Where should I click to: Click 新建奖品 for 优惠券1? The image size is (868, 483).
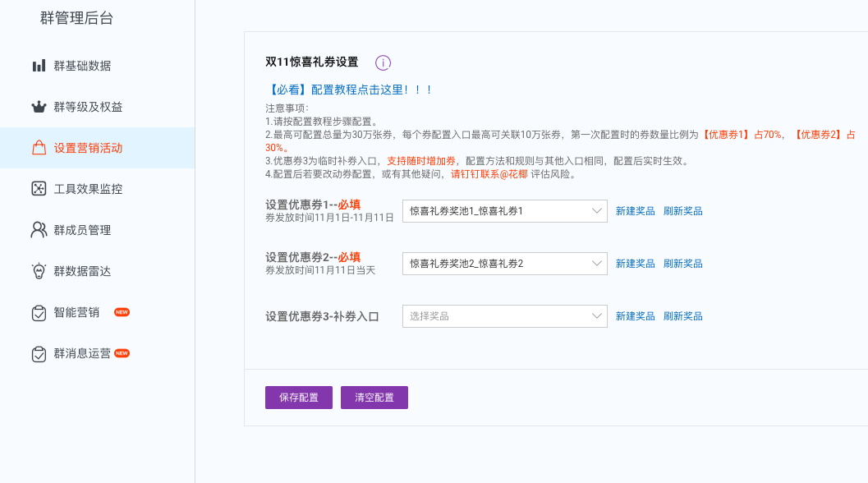click(635, 211)
